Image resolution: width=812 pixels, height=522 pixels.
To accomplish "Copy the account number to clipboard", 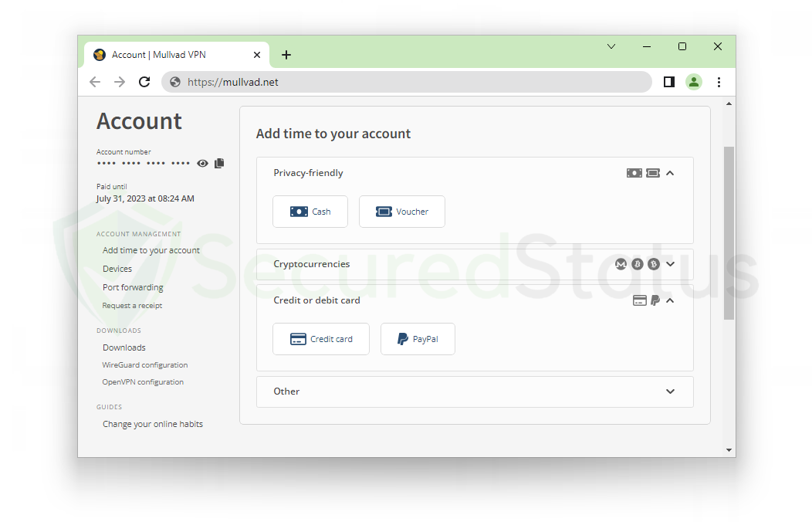I will tap(219, 163).
